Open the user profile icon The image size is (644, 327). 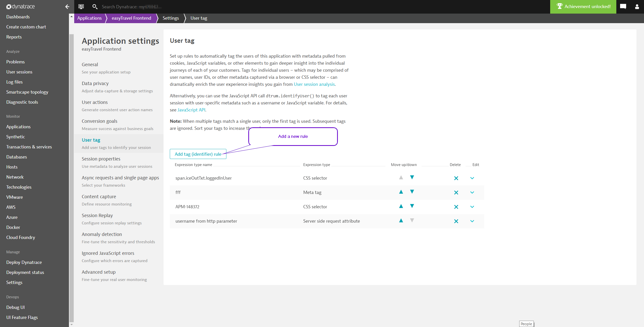[637, 7]
